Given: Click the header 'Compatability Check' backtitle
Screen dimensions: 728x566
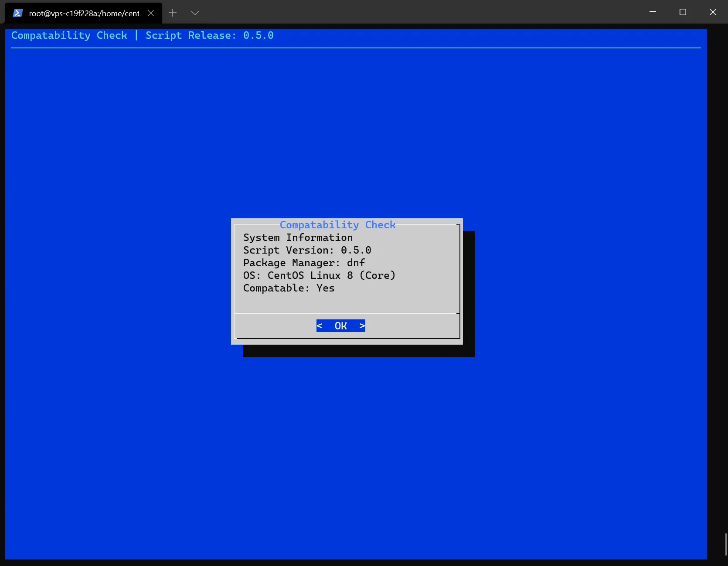Looking at the screenshot, I should [x=69, y=35].
